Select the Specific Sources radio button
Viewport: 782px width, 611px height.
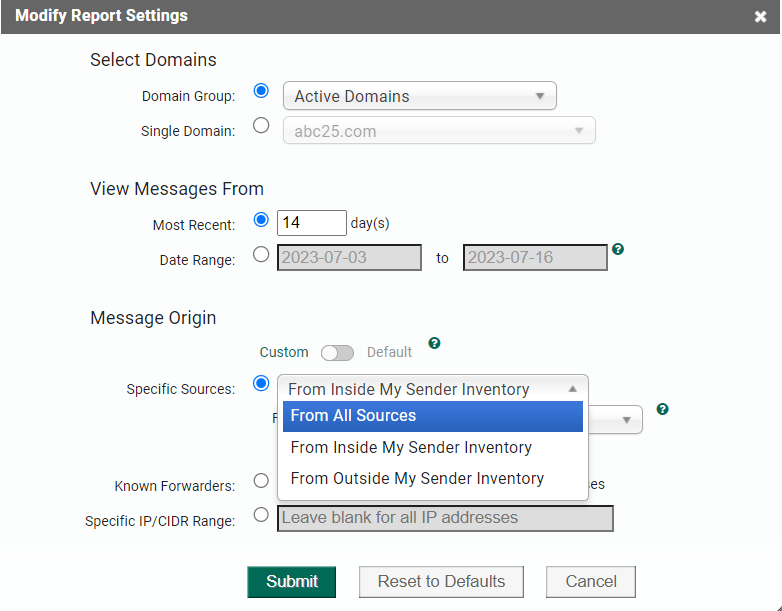tap(261, 383)
